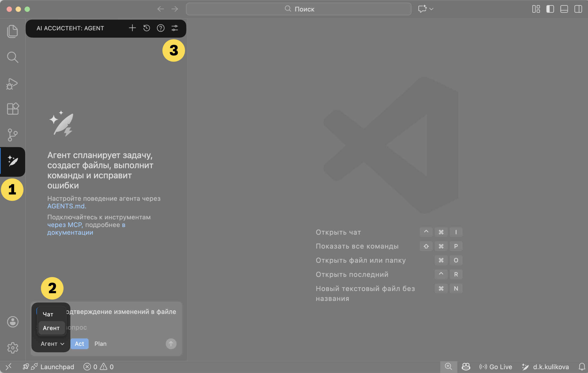Open the Copilot status bar icon
Viewport: 588px width, 373px height.
click(466, 367)
